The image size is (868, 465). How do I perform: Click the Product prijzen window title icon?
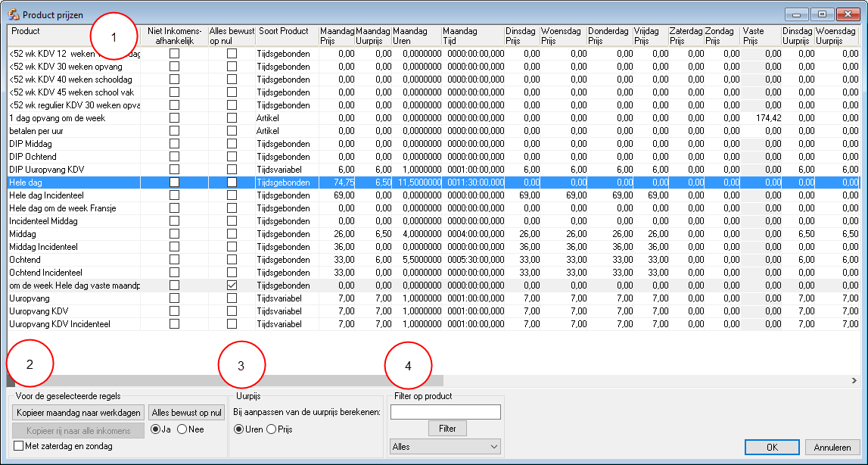(x=13, y=14)
